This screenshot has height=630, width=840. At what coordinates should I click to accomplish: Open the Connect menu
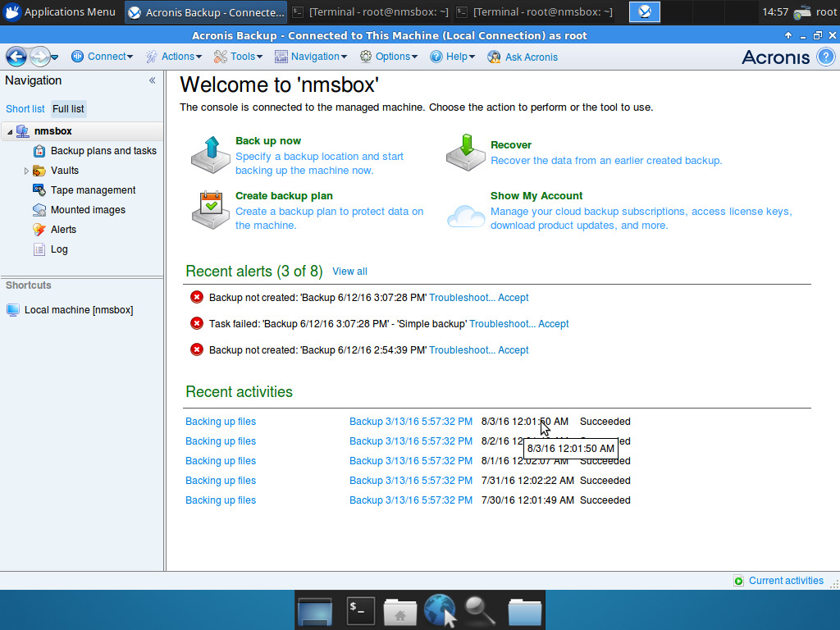pyautogui.click(x=102, y=57)
